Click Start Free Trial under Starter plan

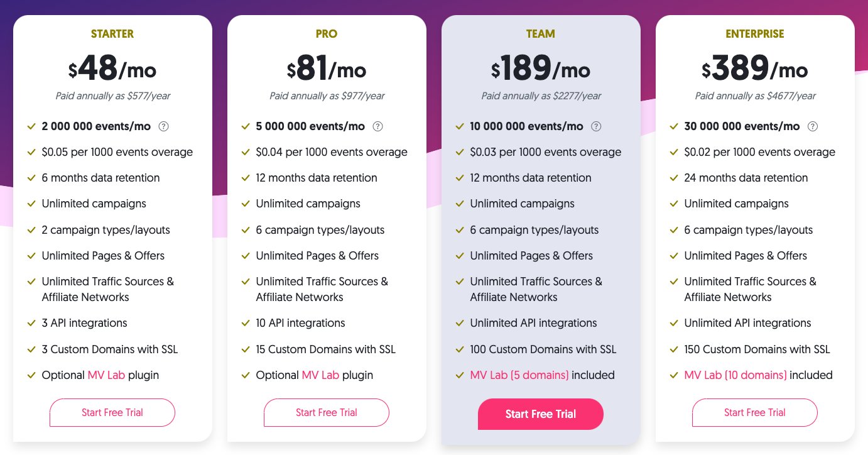coord(112,413)
